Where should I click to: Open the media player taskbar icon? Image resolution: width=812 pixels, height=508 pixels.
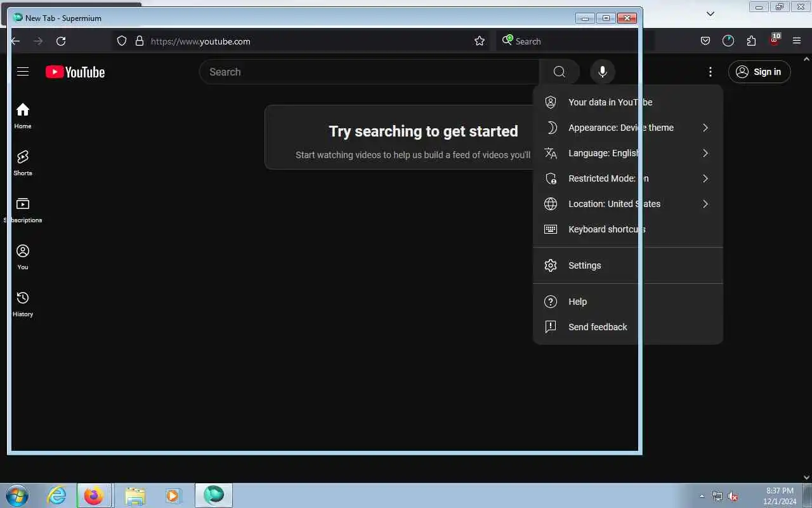(173, 495)
